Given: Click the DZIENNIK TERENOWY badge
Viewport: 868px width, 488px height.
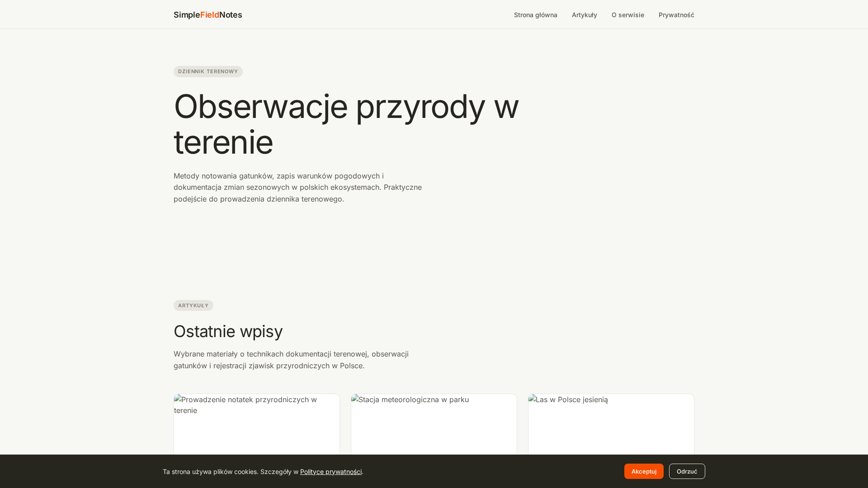Looking at the screenshot, I should [x=208, y=71].
